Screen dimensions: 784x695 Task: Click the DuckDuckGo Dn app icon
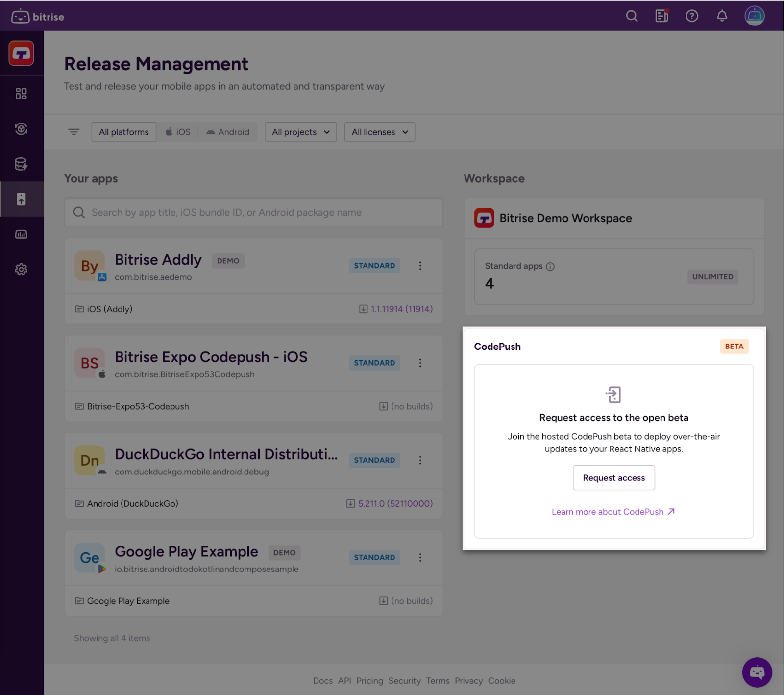click(x=90, y=460)
